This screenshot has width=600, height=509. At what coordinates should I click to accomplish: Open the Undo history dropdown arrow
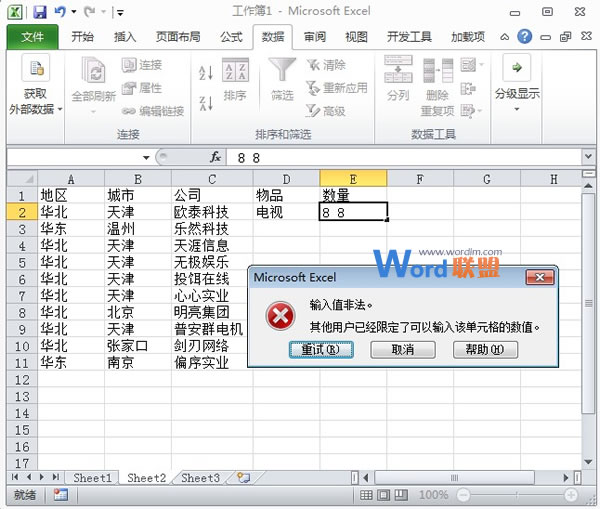point(73,12)
